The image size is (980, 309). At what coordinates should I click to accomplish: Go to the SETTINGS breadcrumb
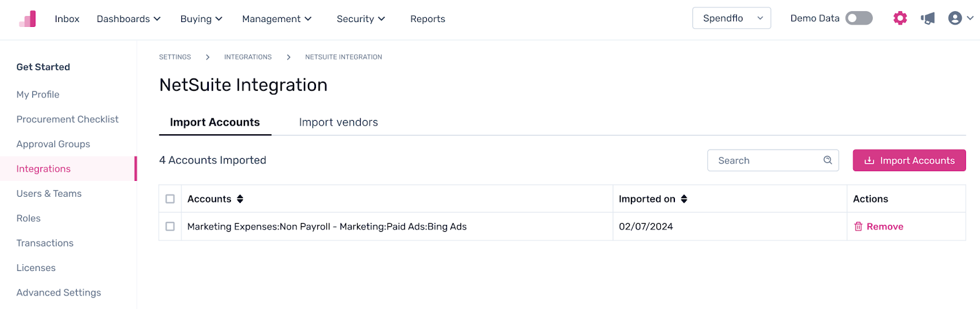coord(175,57)
